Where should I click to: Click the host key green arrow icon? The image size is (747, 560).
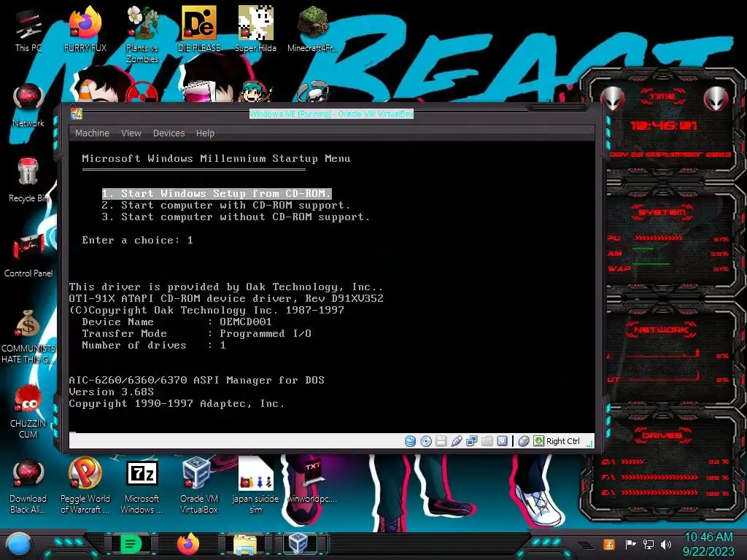[538, 441]
